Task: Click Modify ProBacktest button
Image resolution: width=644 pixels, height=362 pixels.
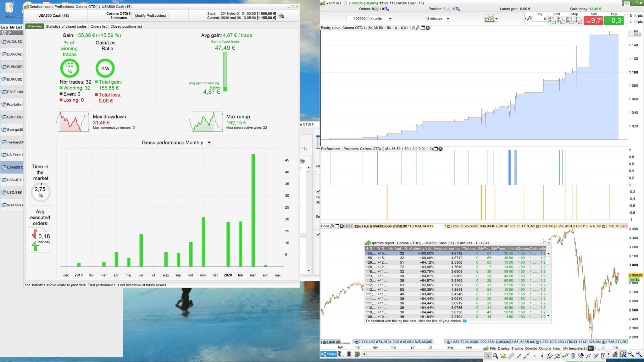Action: 150,15
